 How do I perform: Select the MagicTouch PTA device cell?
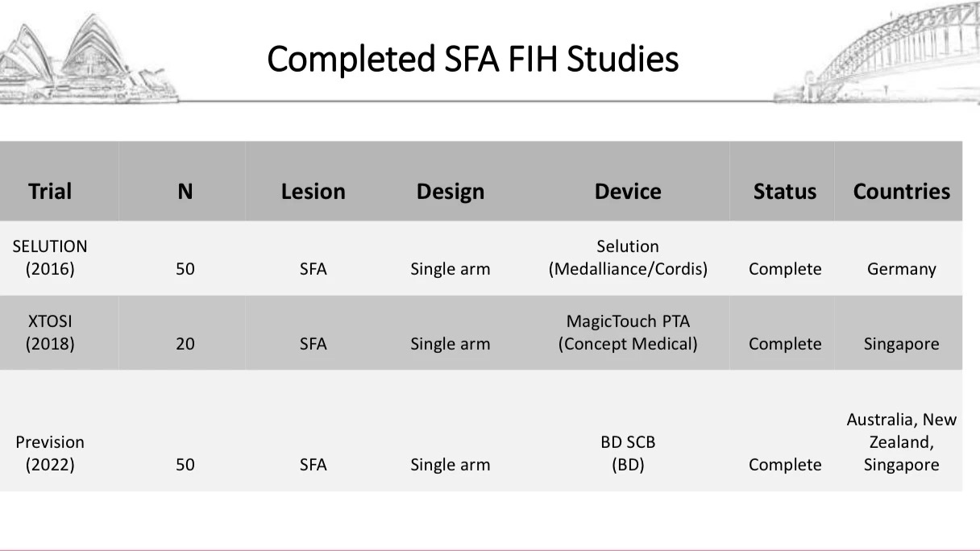click(628, 333)
